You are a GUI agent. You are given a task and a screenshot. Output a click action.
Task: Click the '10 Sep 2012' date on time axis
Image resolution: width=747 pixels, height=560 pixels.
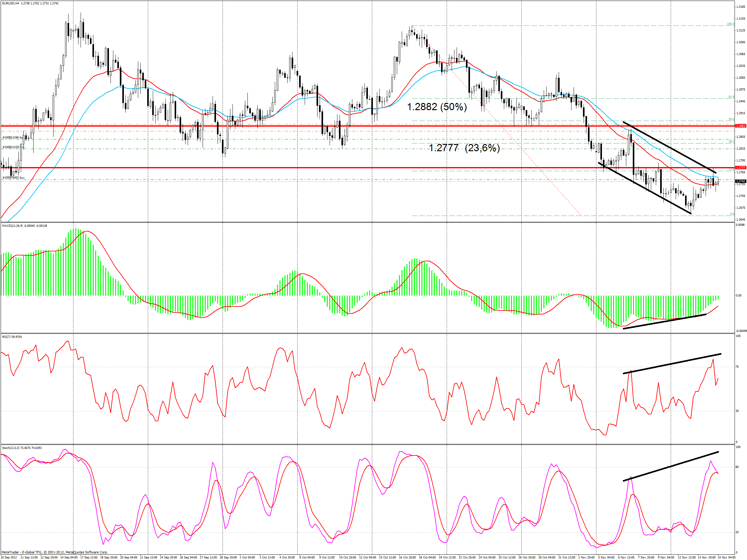[9, 557]
